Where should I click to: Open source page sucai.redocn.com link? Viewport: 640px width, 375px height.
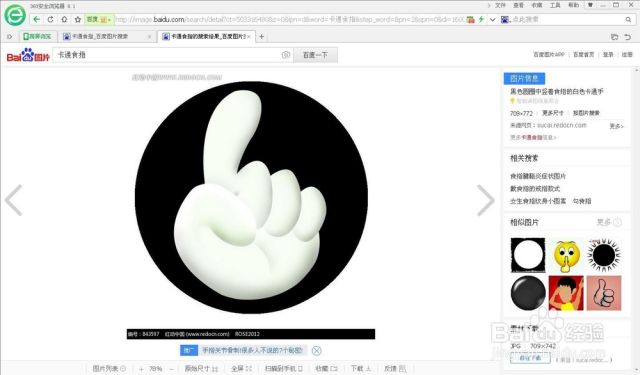[x=562, y=125]
